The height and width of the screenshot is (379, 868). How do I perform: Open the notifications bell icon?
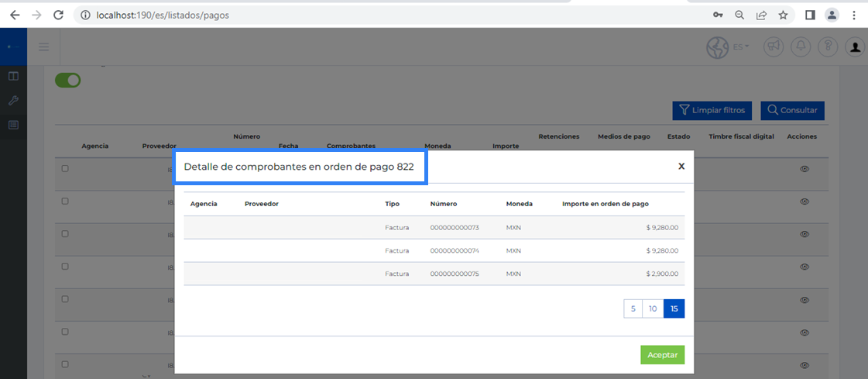pyautogui.click(x=800, y=47)
